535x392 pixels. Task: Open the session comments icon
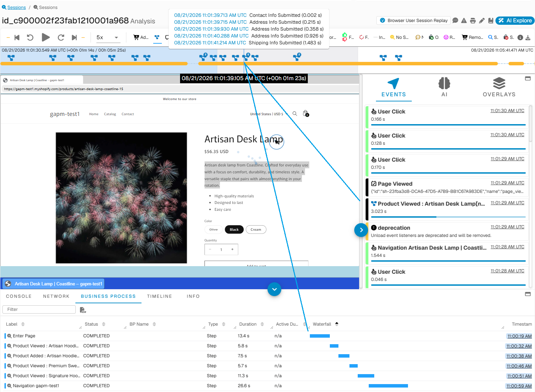coord(455,21)
